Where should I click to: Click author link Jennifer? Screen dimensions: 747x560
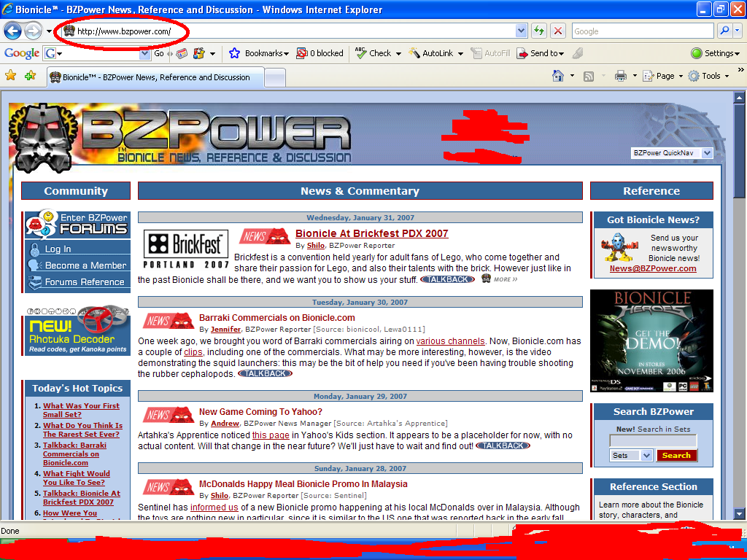[x=226, y=329]
